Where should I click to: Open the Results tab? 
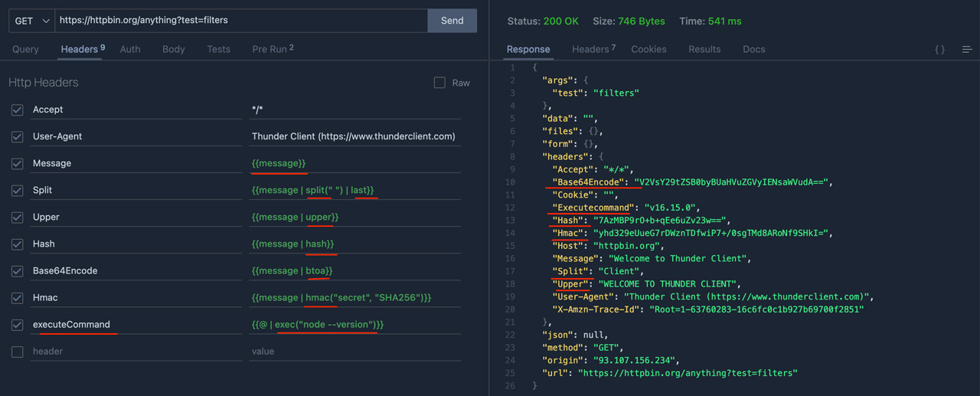tap(704, 49)
